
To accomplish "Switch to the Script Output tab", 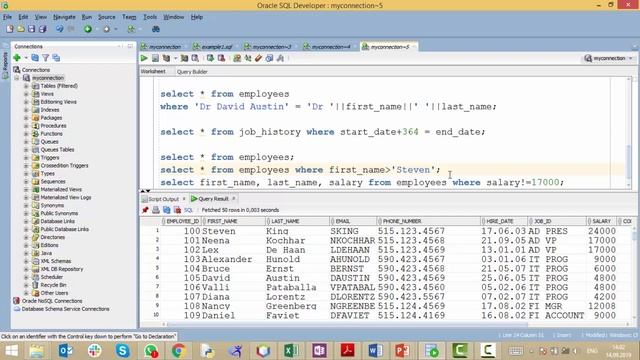I will [163, 199].
